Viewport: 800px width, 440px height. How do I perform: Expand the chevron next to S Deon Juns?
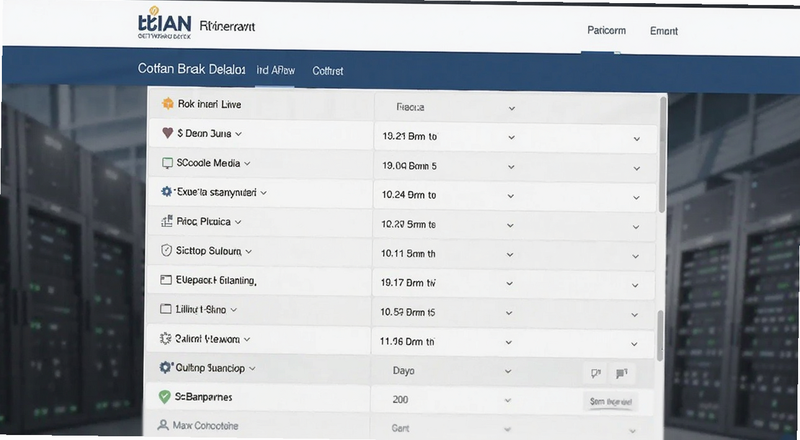click(238, 134)
